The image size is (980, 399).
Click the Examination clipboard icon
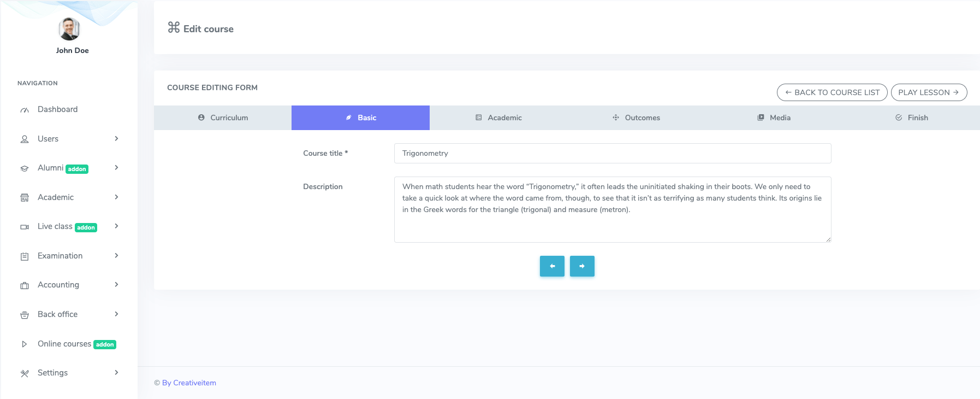[x=25, y=256]
